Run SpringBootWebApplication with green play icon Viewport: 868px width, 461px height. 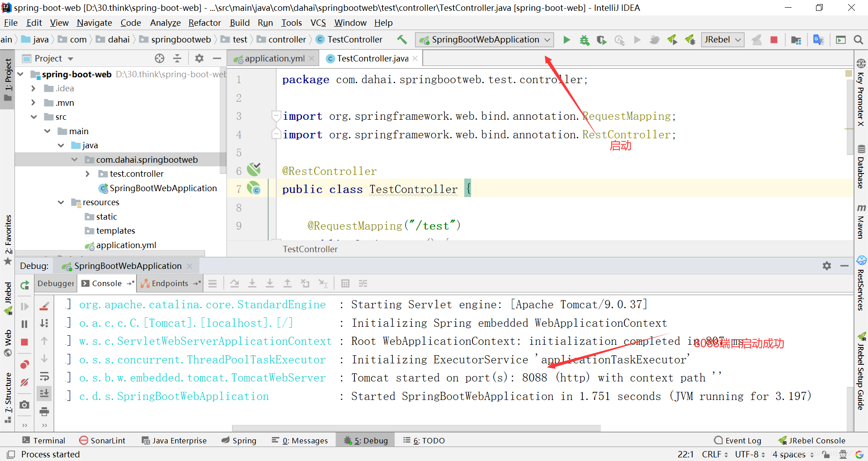coord(566,40)
